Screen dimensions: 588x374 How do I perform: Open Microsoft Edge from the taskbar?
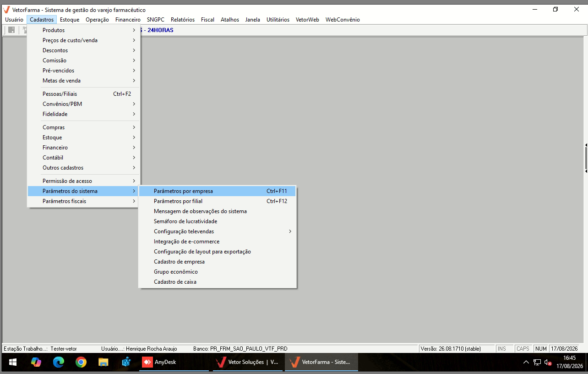click(x=59, y=362)
